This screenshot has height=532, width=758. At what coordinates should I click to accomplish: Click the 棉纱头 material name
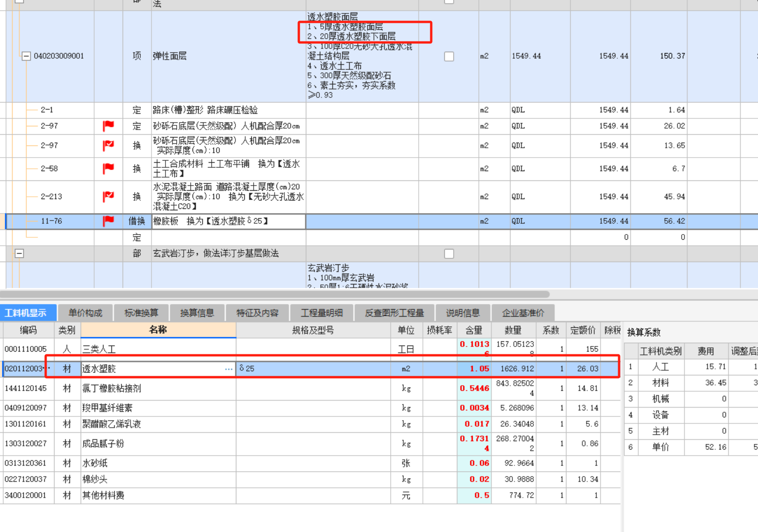pos(95,479)
